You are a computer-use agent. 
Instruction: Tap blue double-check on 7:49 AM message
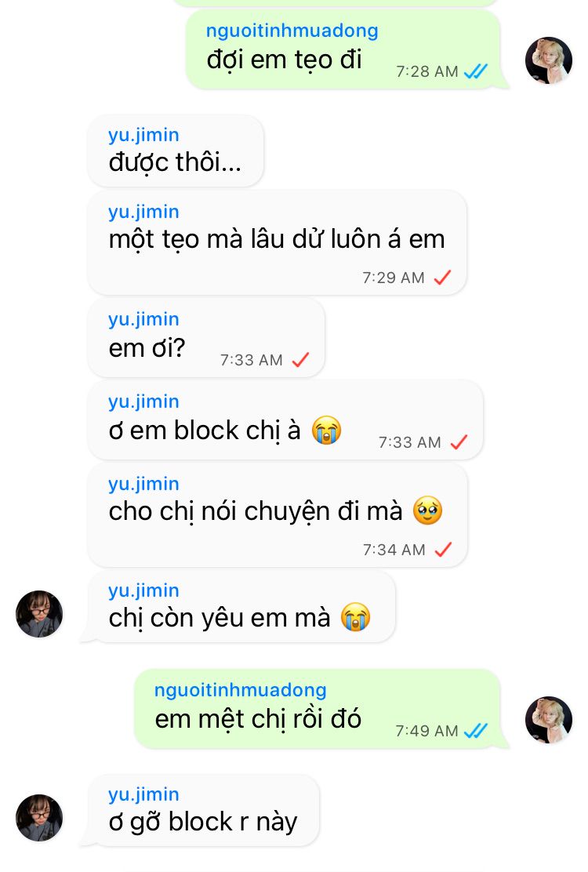point(476,730)
